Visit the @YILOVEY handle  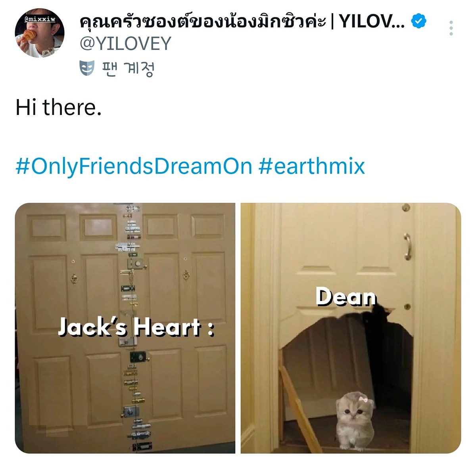(x=125, y=44)
